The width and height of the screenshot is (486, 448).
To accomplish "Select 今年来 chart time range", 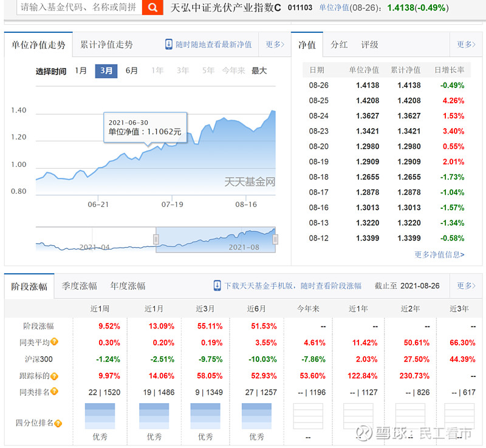I will click(233, 70).
